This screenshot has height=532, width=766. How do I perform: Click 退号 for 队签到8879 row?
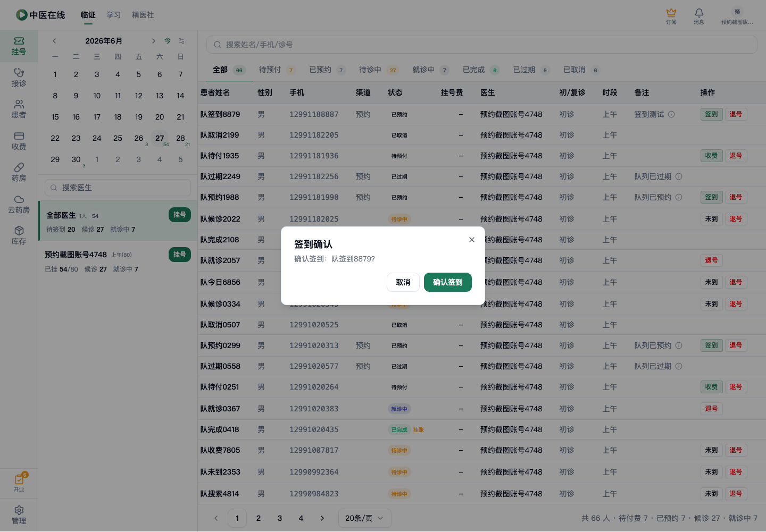736,114
